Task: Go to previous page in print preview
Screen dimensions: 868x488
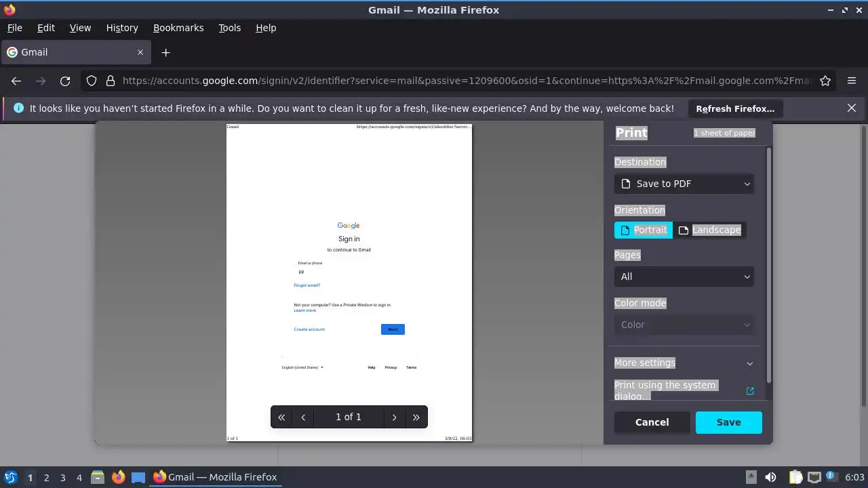Action: 303,417
